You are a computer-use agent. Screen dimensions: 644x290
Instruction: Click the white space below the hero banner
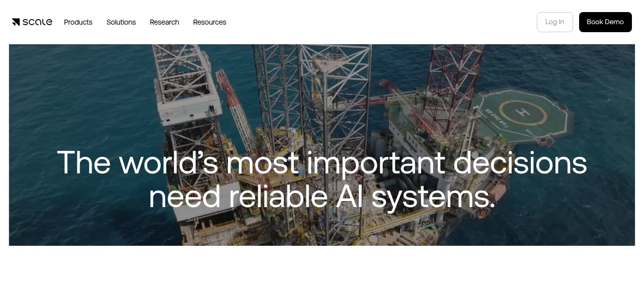tap(322, 267)
